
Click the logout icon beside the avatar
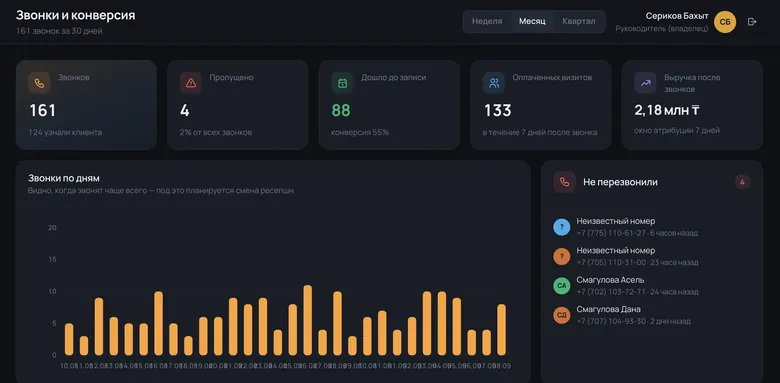pos(752,22)
